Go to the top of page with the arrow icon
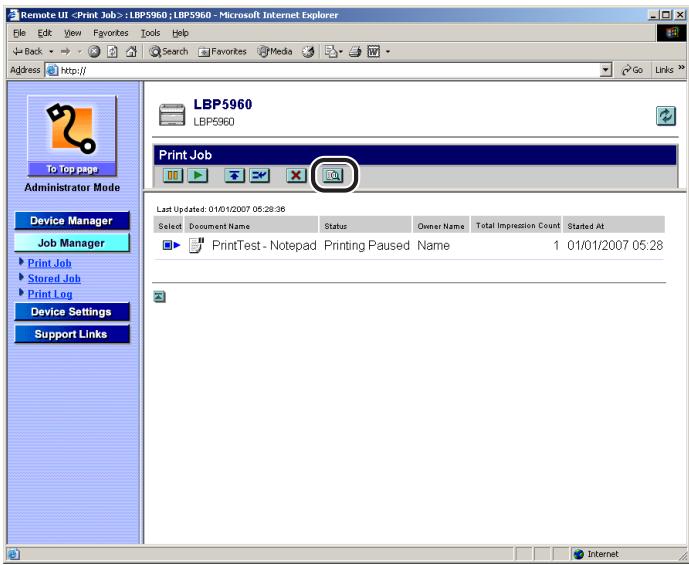Viewport: 689px width, 565px height. [160, 297]
